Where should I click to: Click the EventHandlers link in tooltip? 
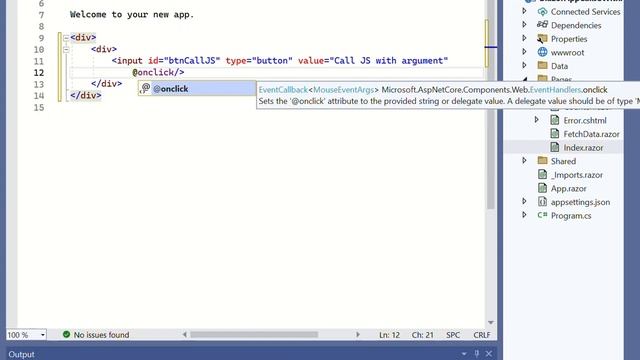[555, 89]
